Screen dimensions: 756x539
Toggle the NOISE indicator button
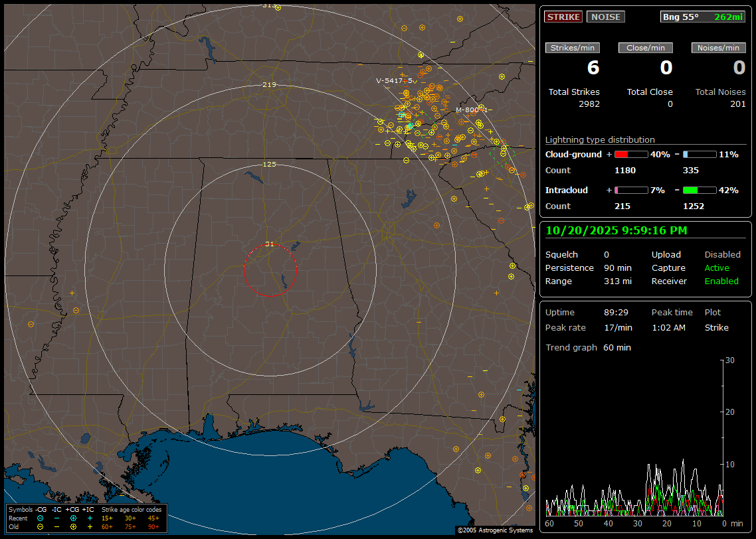pos(605,17)
